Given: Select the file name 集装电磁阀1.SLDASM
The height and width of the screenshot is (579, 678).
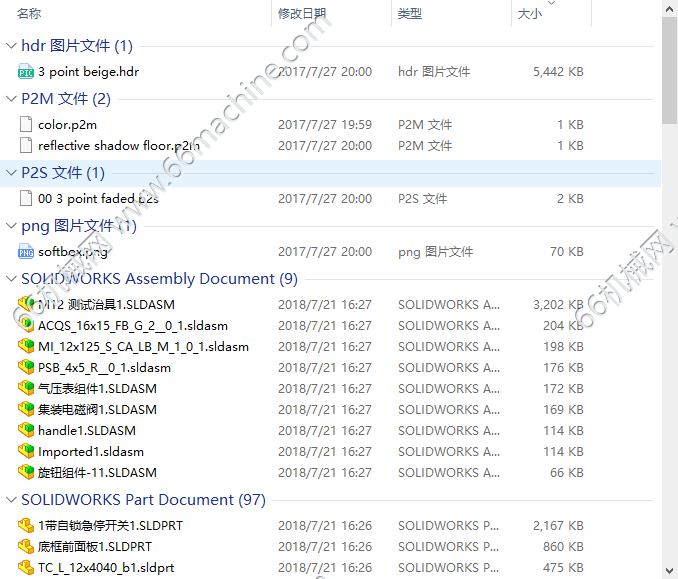Looking at the screenshot, I should click(97, 409).
